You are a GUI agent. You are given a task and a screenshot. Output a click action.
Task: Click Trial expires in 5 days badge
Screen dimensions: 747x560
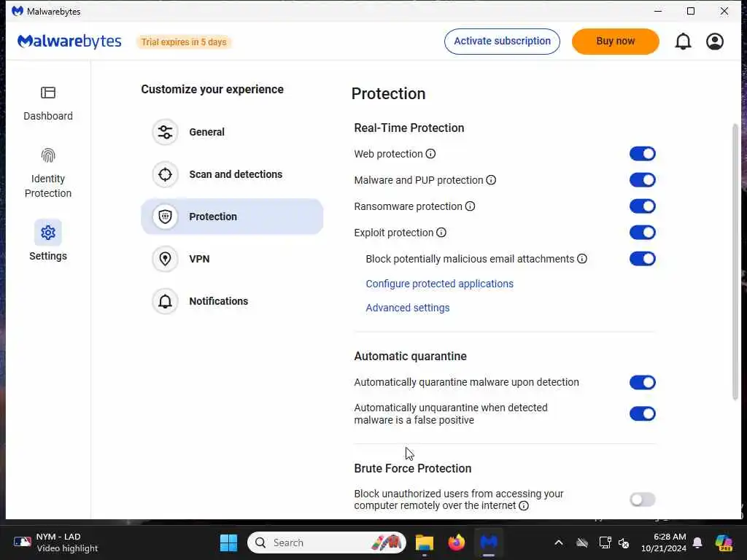[x=184, y=42]
